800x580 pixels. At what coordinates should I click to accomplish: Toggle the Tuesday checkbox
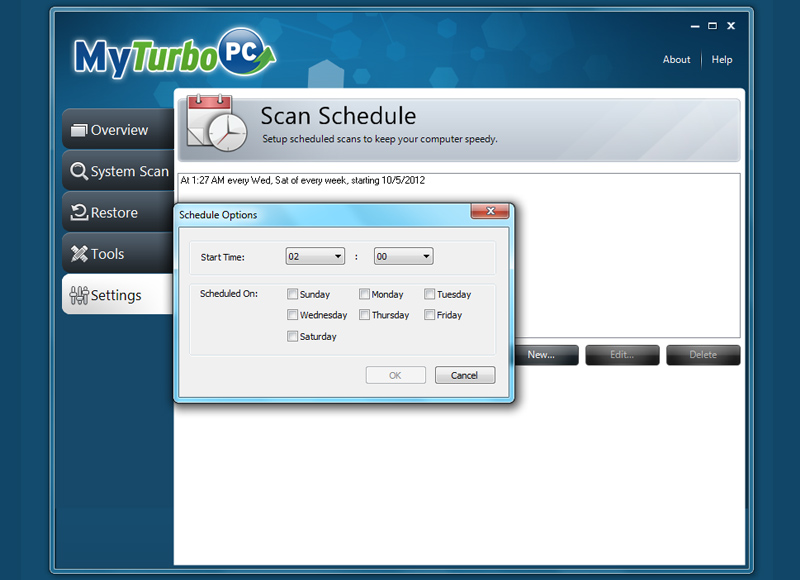tap(429, 295)
